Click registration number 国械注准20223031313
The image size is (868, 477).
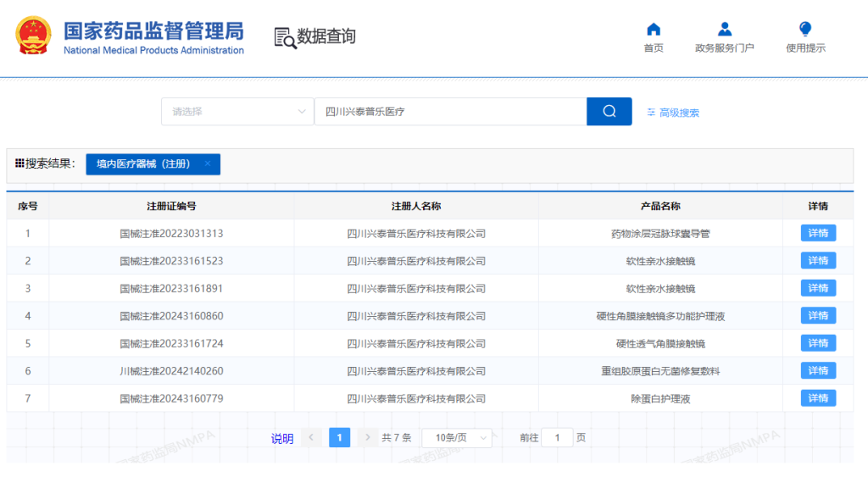[171, 234]
